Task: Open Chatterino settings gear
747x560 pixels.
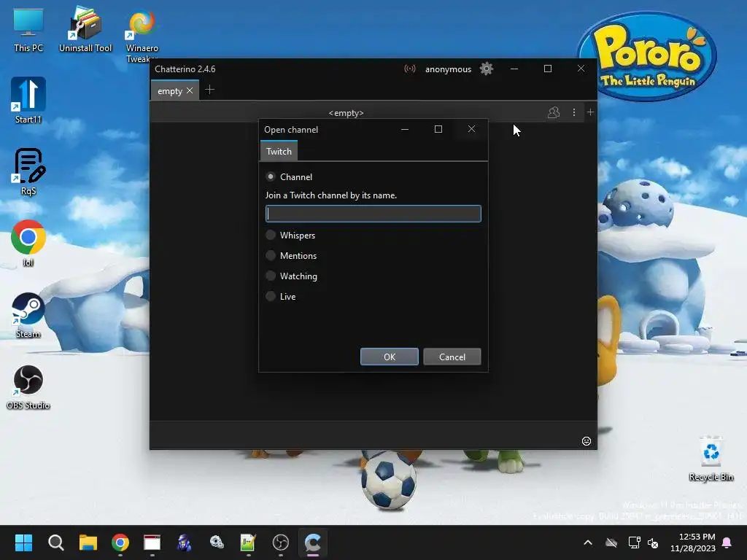Action: (487, 69)
